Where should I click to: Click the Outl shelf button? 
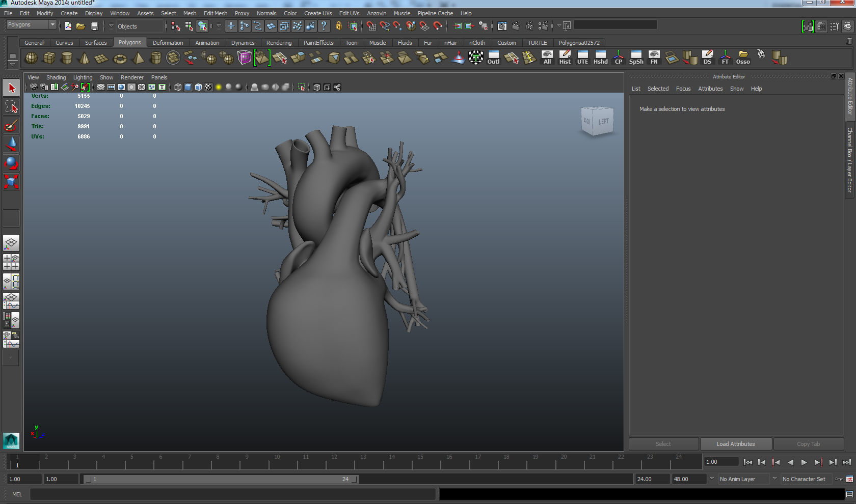[493, 58]
